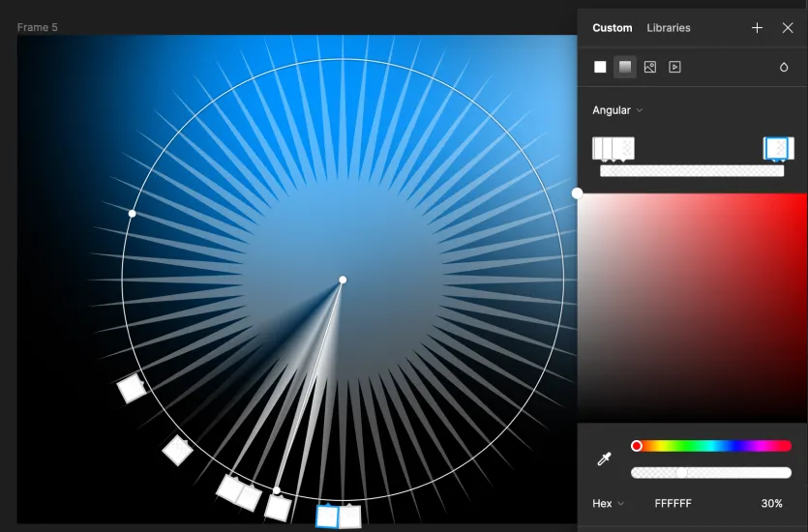808x532 pixels.
Task: Pick a color with the eyedropper tool
Action: pos(604,458)
